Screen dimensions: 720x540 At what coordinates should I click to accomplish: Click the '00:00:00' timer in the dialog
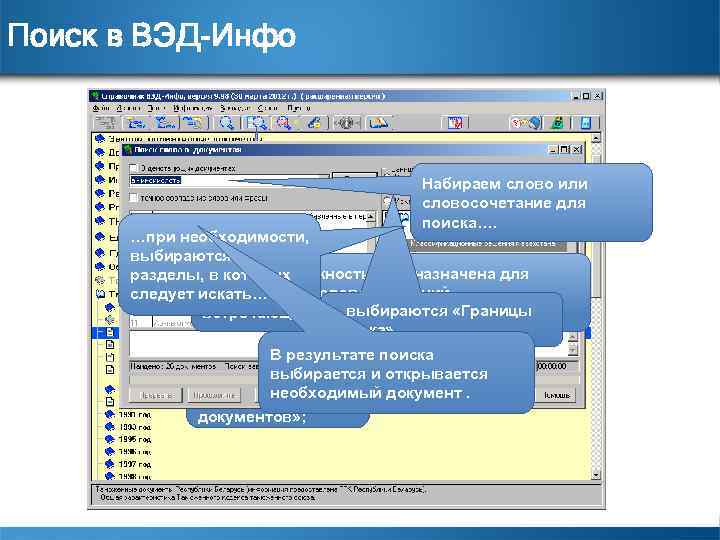pos(551,366)
